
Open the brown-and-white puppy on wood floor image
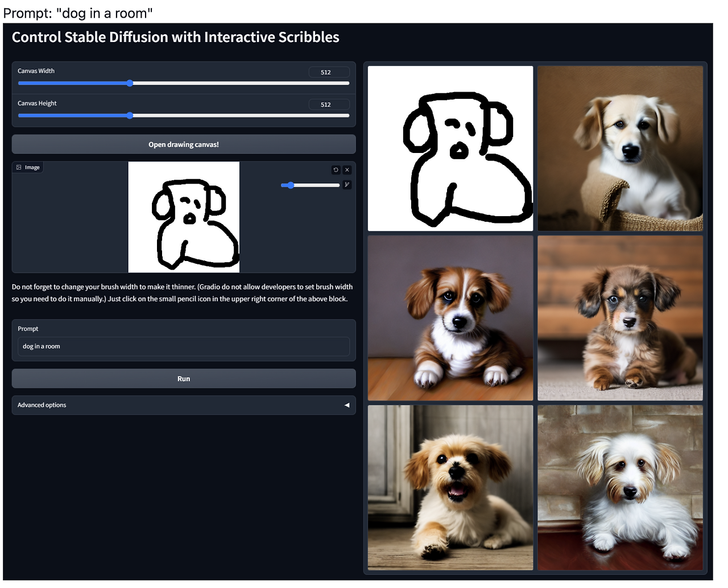(x=450, y=318)
